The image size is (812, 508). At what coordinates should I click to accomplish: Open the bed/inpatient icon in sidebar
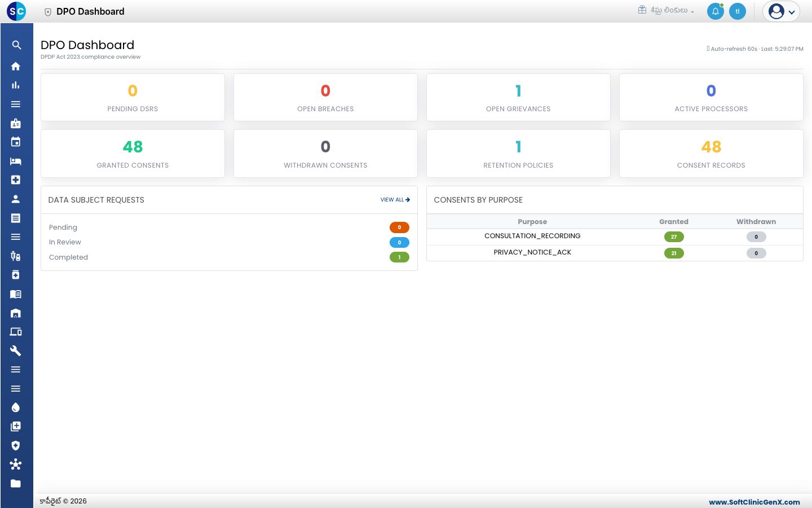point(16,161)
